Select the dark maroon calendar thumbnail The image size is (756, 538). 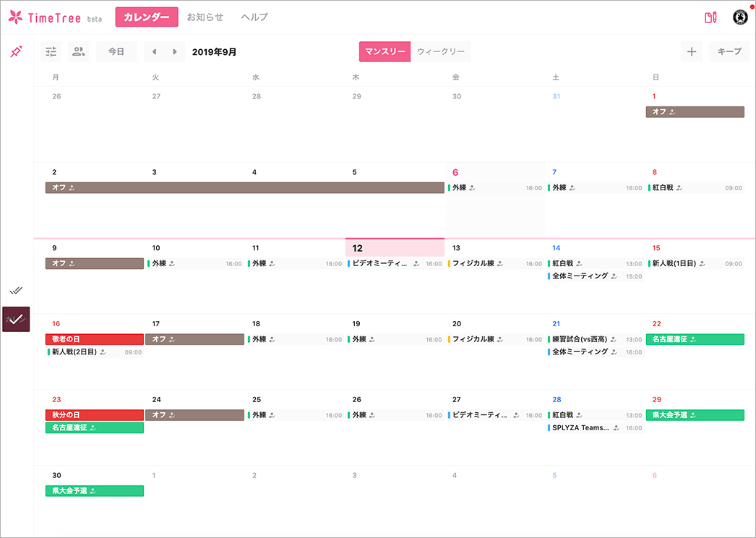(16, 319)
